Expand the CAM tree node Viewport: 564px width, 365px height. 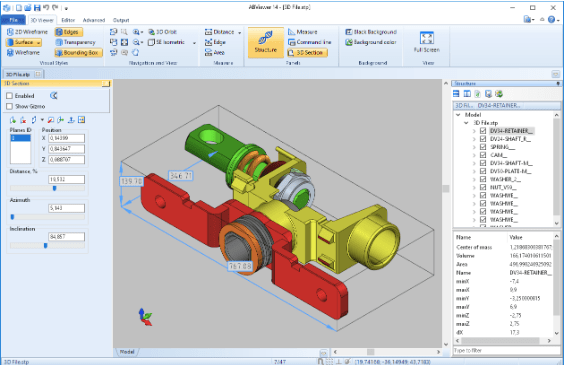click(x=474, y=155)
